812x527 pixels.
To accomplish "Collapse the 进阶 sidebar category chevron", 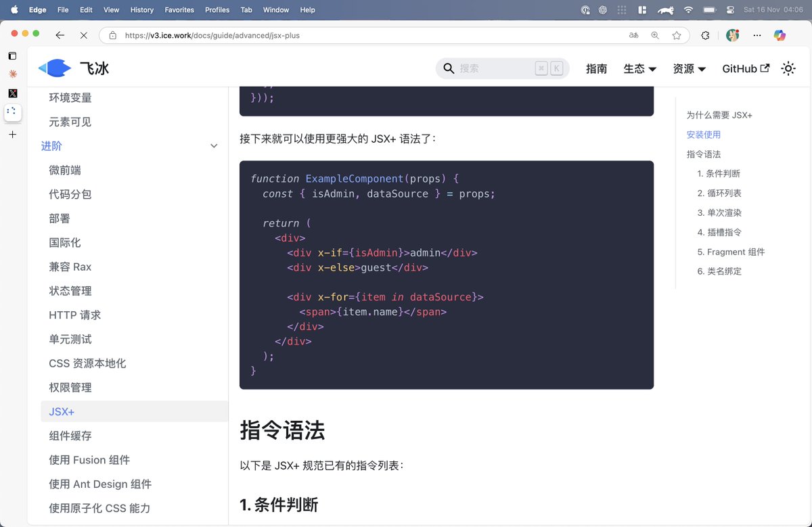I will point(214,146).
